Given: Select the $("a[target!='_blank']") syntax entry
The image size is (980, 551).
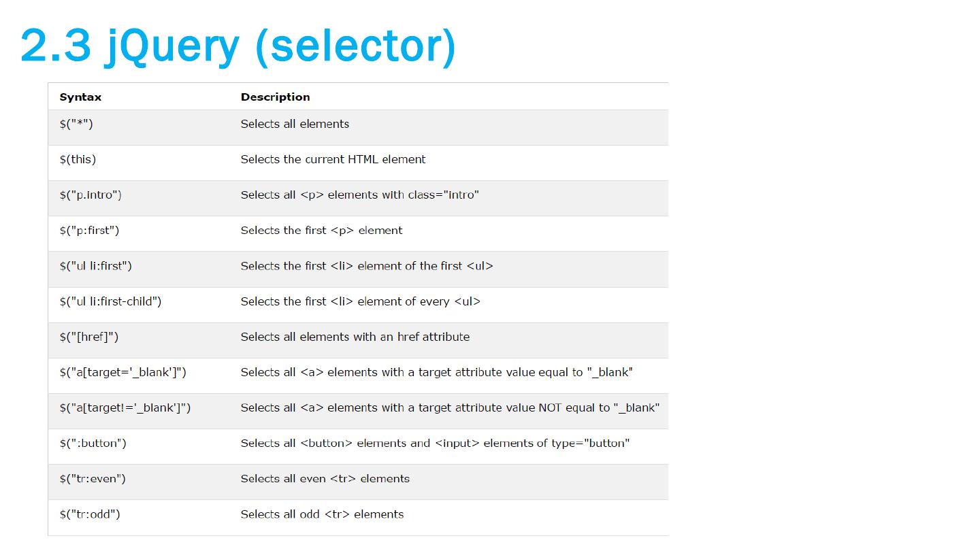Looking at the screenshot, I should 125,407.
